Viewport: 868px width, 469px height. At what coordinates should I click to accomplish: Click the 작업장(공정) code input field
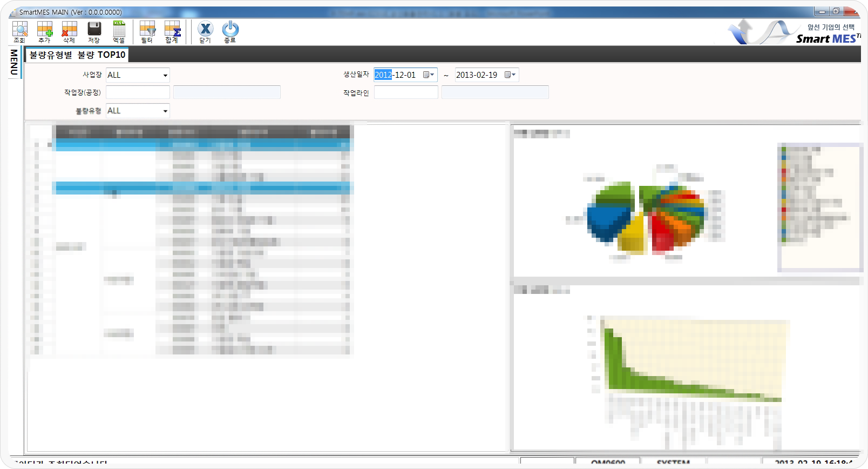(x=138, y=93)
